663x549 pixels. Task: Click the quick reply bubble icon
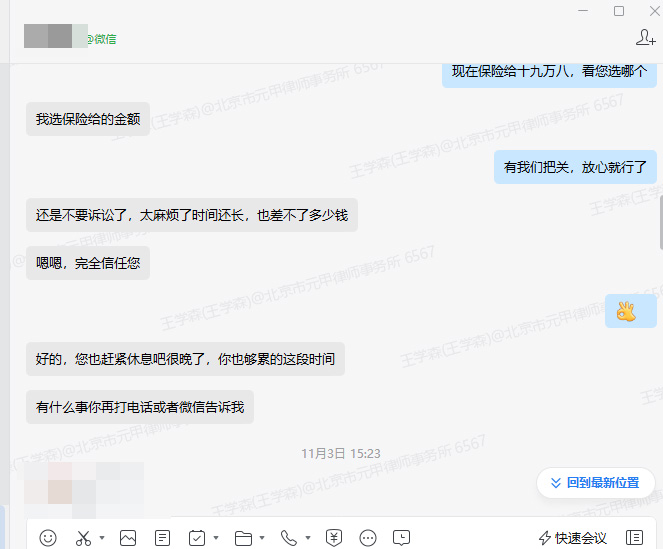tap(401, 538)
